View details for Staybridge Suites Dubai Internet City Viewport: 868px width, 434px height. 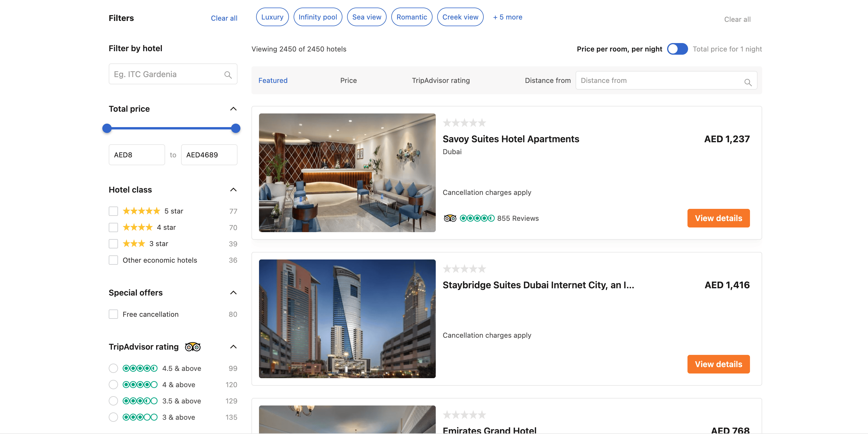point(718,364)
